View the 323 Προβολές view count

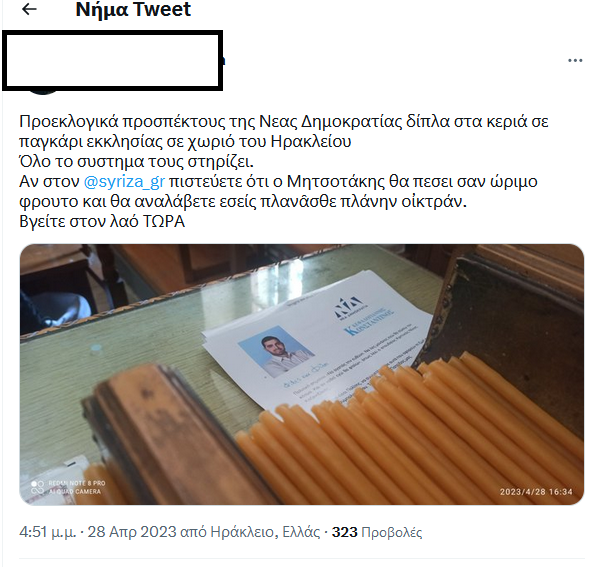point(377,532)
